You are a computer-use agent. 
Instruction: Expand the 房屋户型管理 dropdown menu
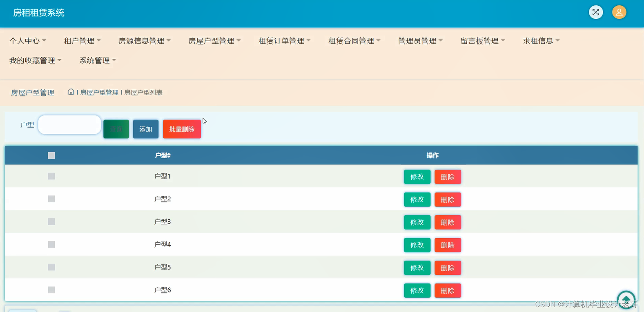point(214,41)
